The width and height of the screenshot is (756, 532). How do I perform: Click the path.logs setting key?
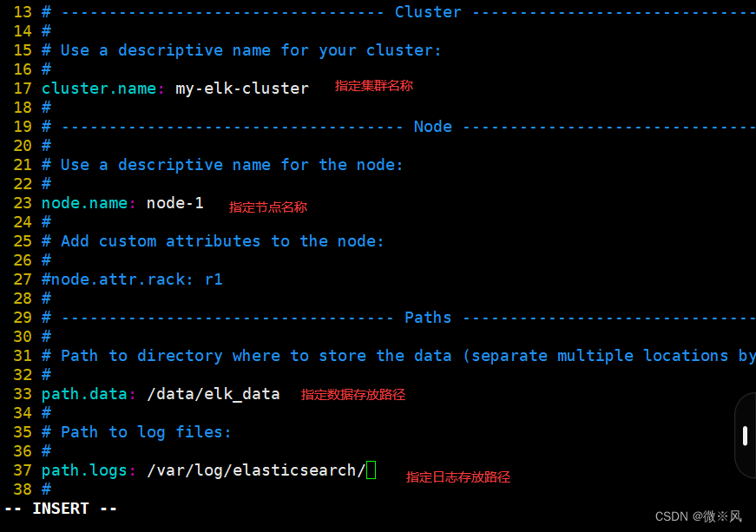pos(84,470)
